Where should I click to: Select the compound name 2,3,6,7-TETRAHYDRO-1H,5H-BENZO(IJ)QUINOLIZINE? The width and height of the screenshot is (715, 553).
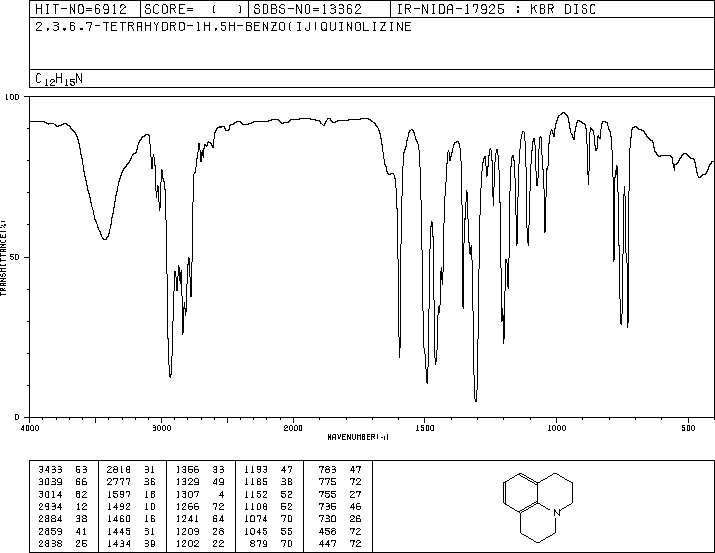(223, 26)
